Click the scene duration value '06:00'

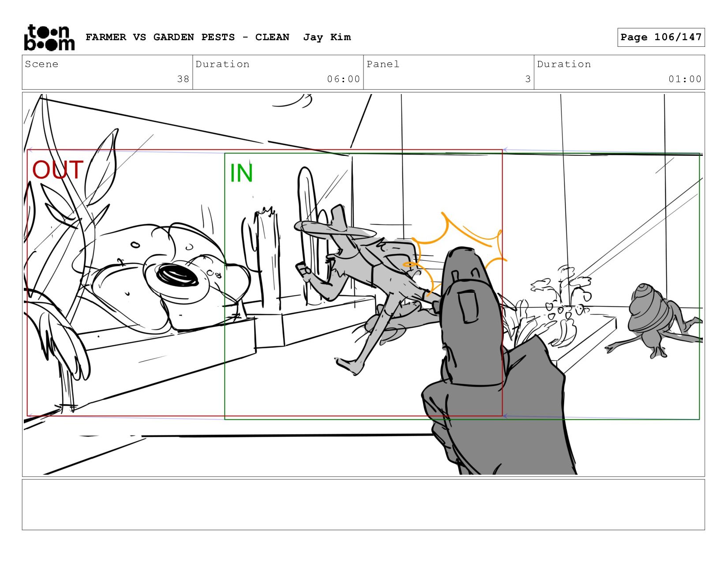(x=344, y=79)
